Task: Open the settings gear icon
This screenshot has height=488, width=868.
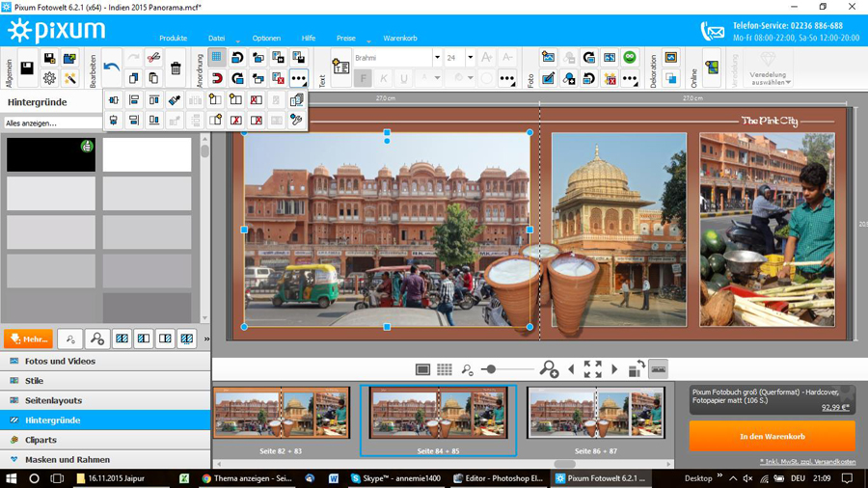Action: (49, 79)
